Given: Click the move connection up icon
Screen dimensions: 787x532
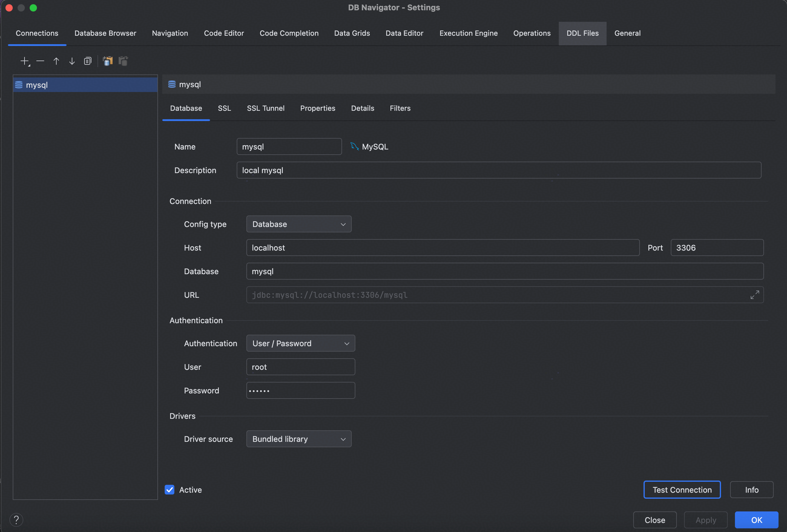Looking at the screenshot, I should (56, 61).
